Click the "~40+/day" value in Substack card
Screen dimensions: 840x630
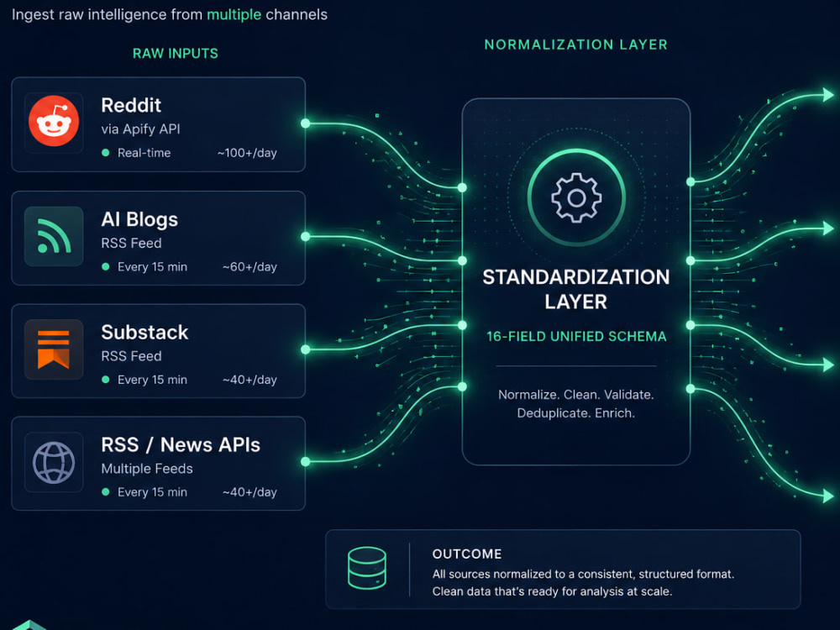pos(249,380)
